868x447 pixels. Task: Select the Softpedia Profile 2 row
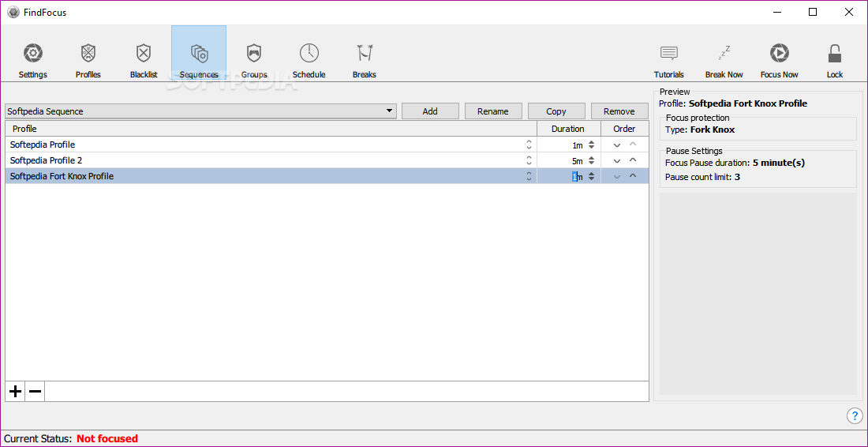327,160
